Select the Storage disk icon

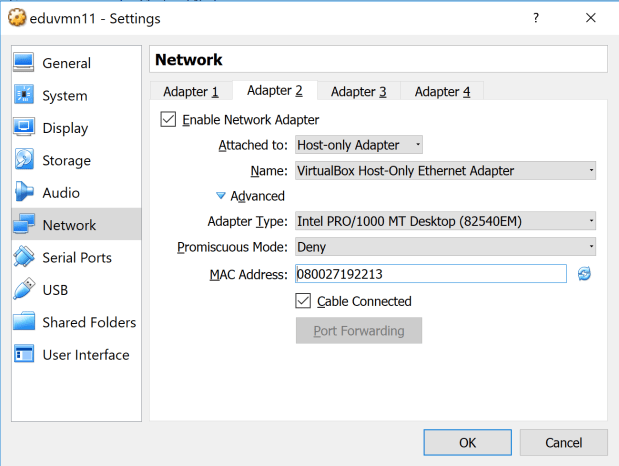click(x=25, y=160)
